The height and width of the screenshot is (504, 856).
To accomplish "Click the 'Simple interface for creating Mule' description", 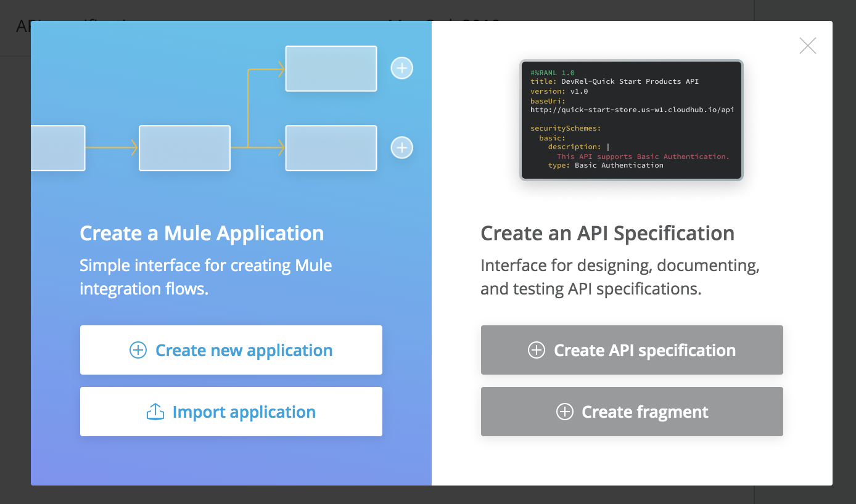I will point(206,277).
